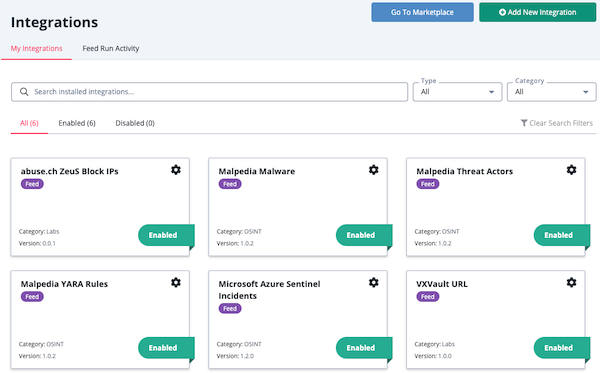The width and height of the screenshot is (600, 373).
Task: Click the Integrations page heading
Action: click(54, 22)
